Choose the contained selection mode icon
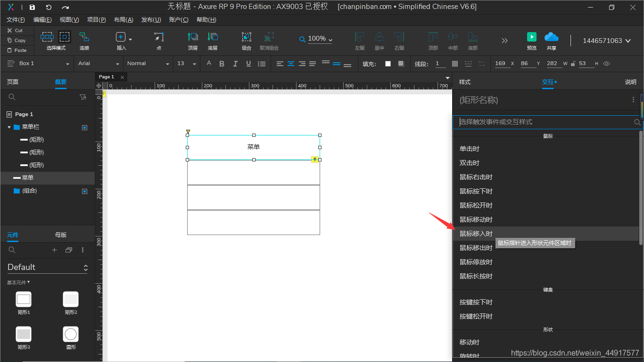 coord(64,37)
